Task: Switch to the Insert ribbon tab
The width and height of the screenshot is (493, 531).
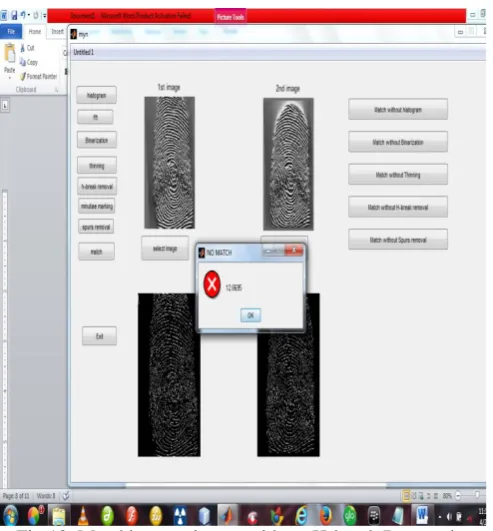Action: coord(57,32)
